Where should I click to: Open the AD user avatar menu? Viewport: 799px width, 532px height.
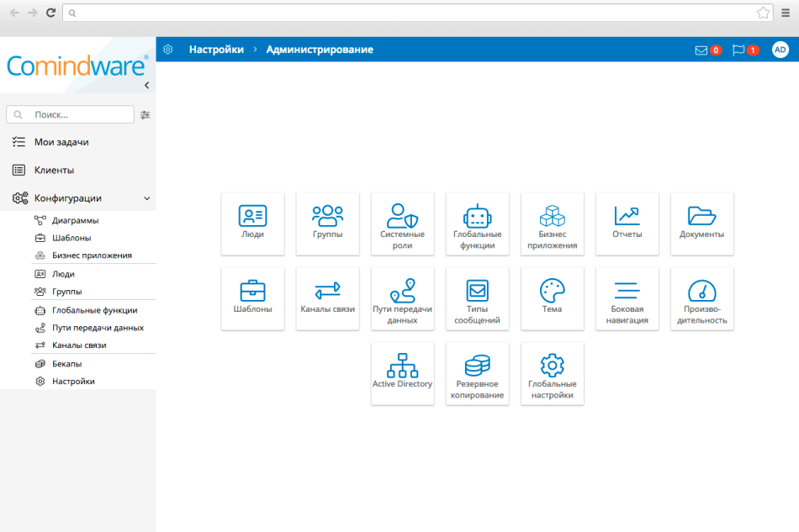[780, 50]
